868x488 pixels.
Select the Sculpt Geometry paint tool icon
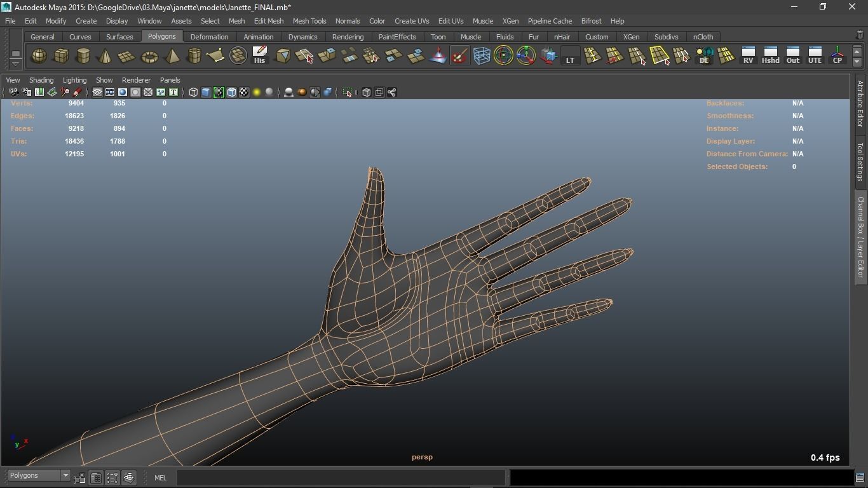coord(459,56)
